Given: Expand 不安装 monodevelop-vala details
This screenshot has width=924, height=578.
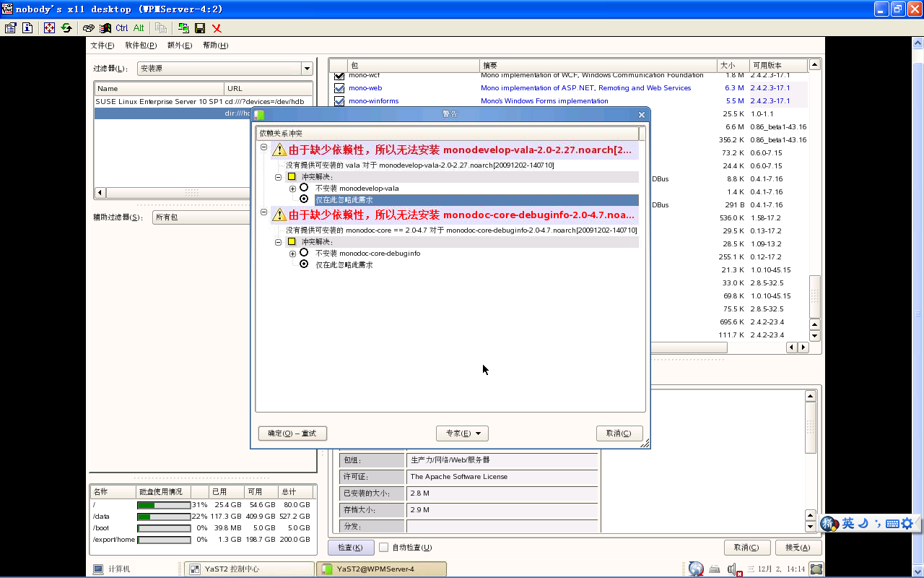Looking at the screenshot, I should (293, 188).
